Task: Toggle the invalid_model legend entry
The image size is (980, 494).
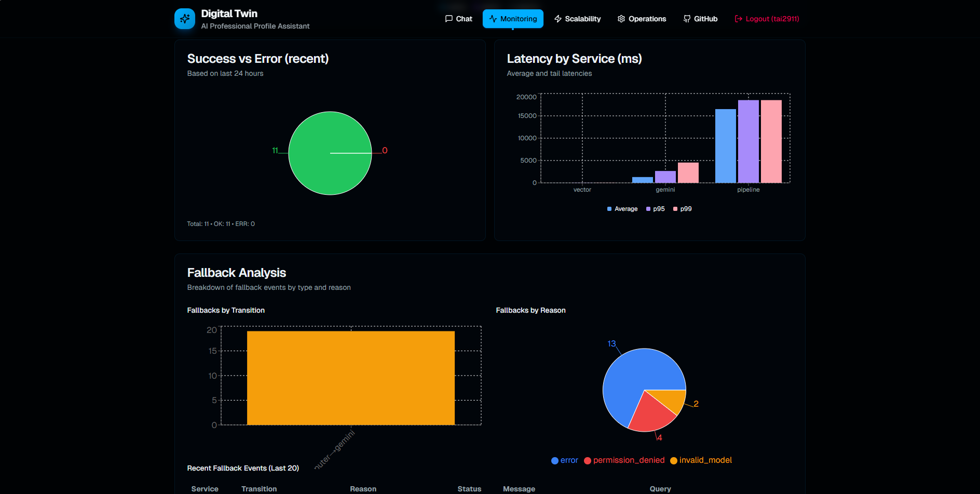Action: tap(701, 460)
